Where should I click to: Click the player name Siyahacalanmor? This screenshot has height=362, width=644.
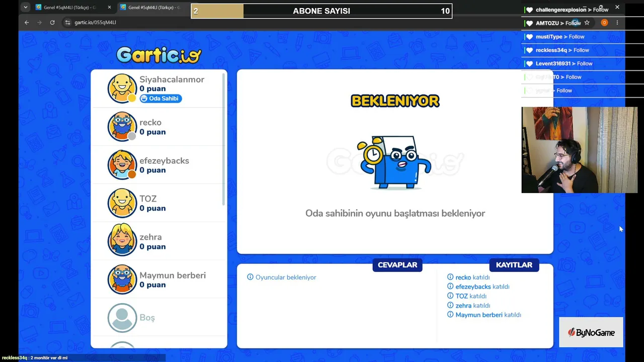[172, 79]
